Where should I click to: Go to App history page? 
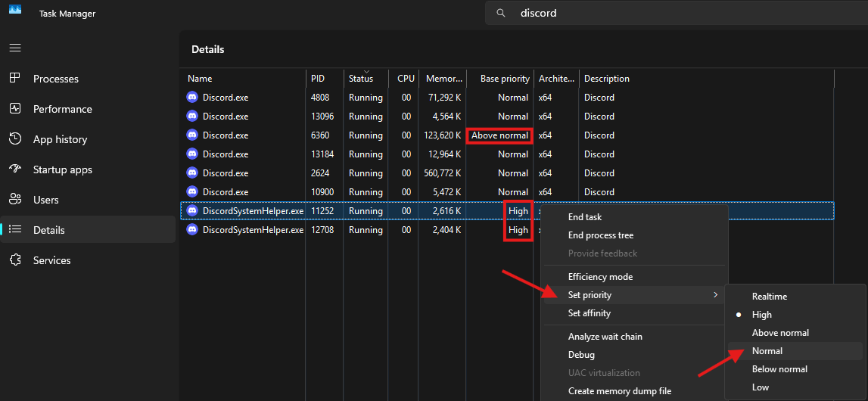click(x=88, y=139)
